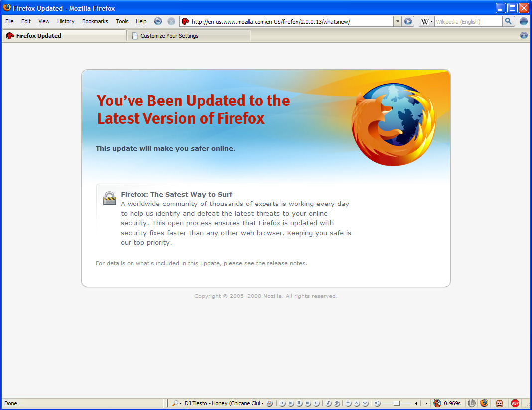Click the Wikipedia search magnifier button
532x410 pixels.
coord(508,21)
